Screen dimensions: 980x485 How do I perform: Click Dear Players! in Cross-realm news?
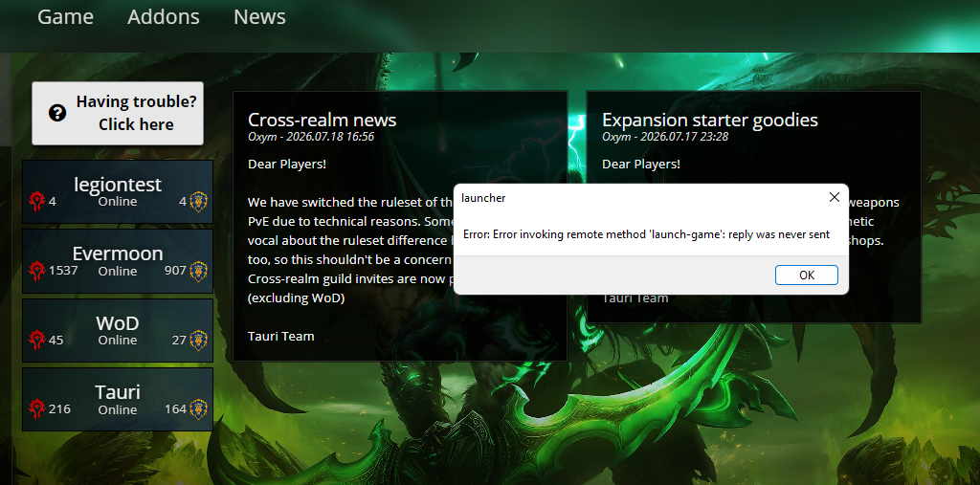point(287,165)
